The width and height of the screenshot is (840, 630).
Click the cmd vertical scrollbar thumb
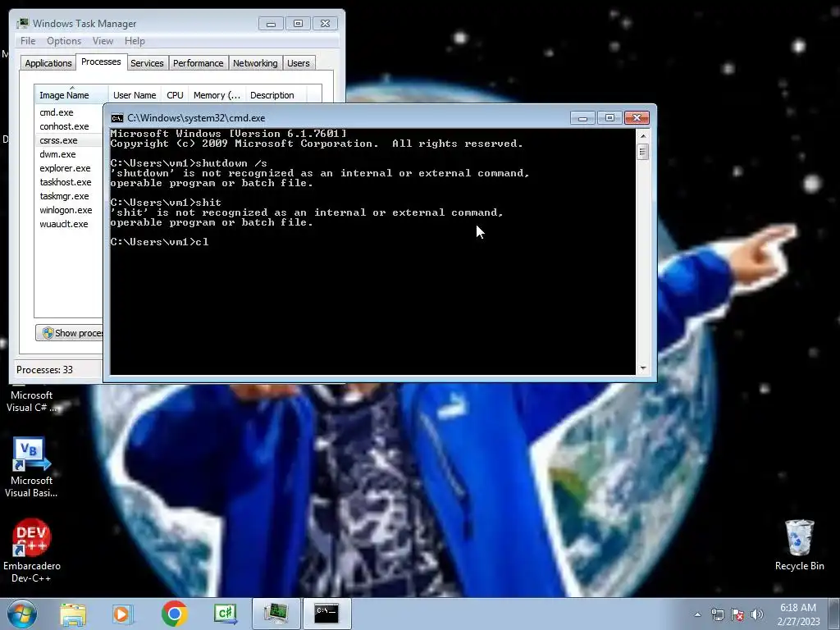point(643,152)
